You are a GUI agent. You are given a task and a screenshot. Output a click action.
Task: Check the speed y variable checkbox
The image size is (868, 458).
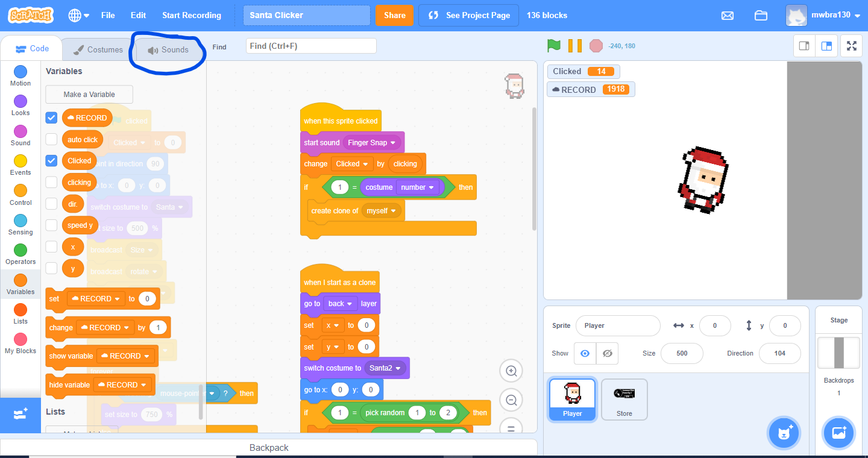click(x=52, y=225)
